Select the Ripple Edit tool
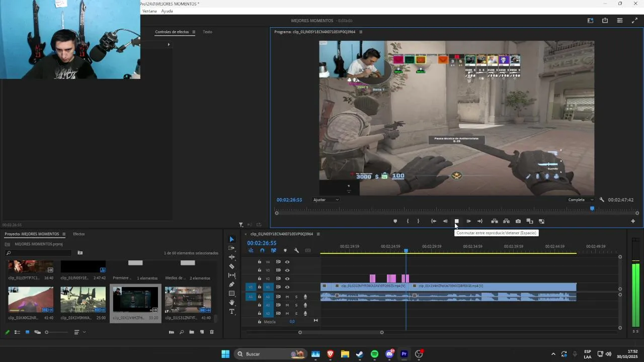The height and width of the screenshot is (362, 644). (232, 257)
